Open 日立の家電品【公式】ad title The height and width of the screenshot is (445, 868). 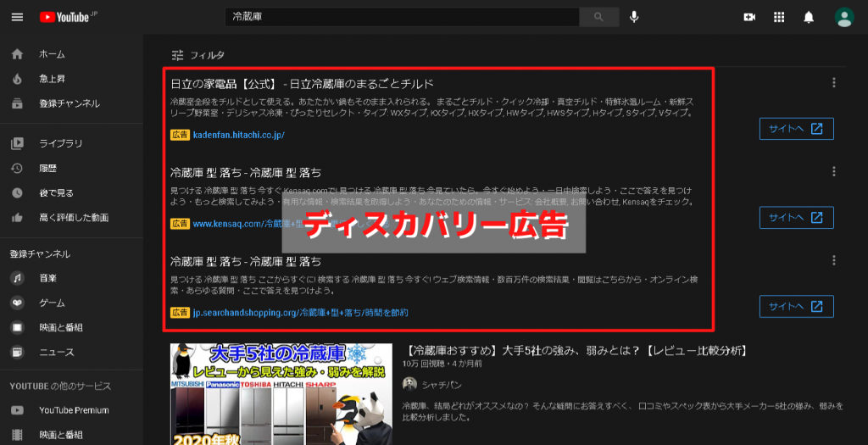pos(302,84)
